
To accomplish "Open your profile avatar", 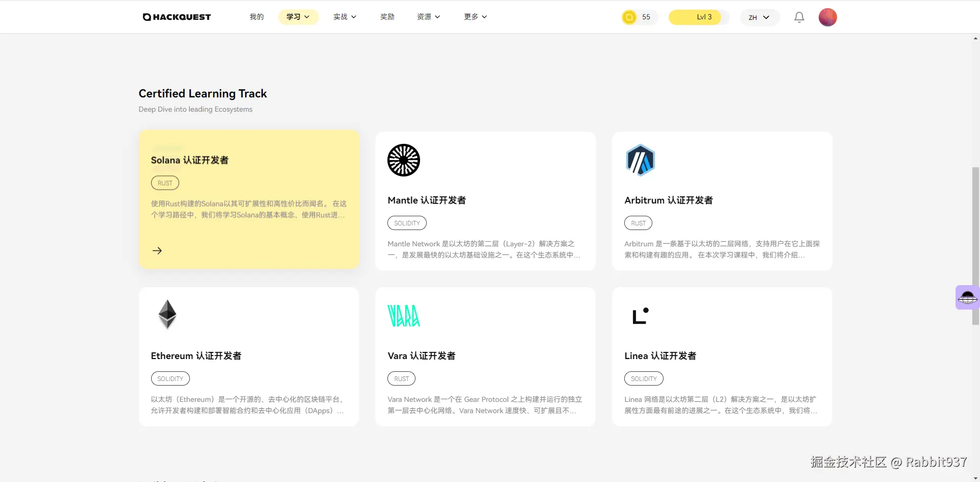I will click(828, 17).
